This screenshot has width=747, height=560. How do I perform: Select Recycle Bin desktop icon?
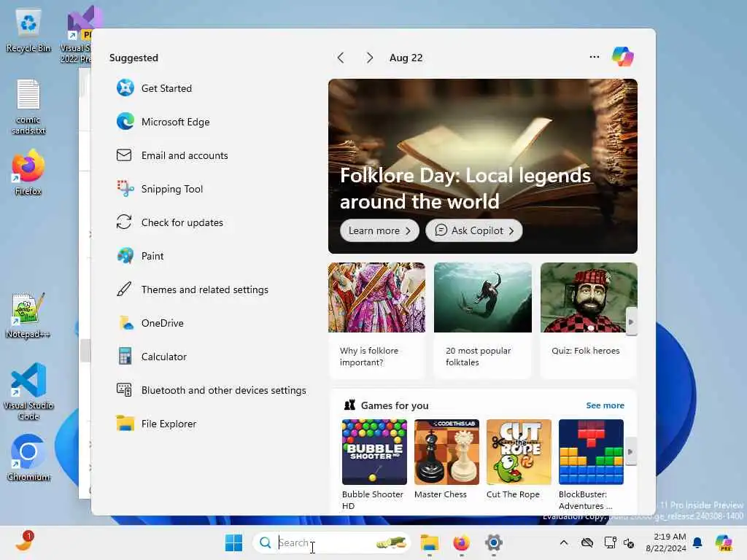28,31
